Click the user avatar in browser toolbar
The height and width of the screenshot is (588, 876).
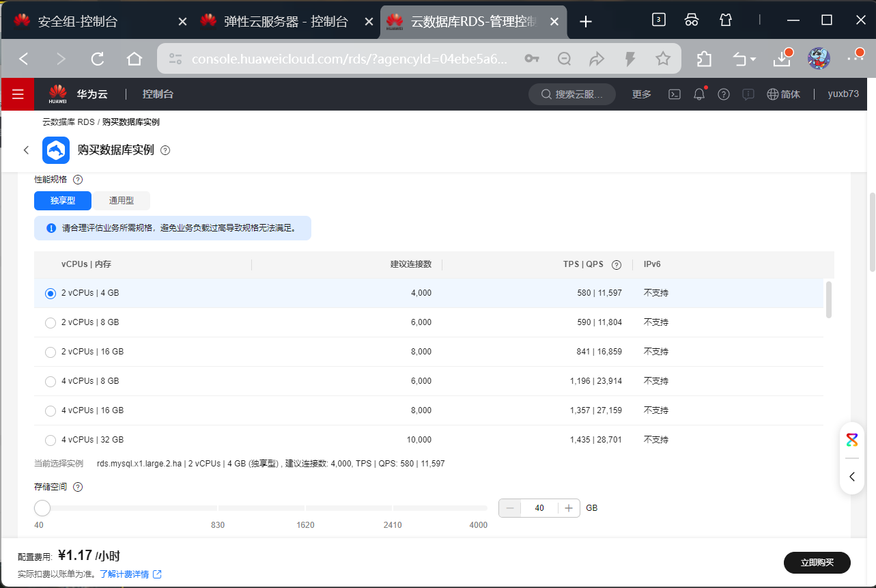point(819,59)
